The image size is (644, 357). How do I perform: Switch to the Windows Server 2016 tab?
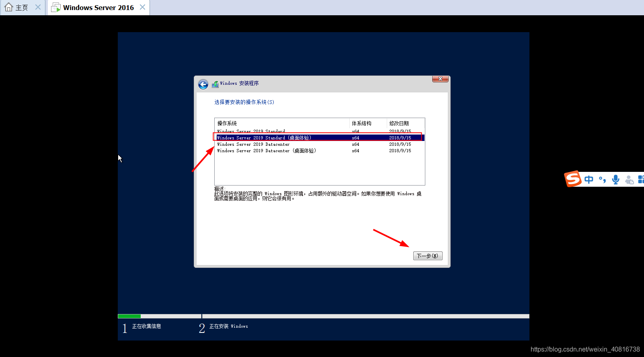[98, 8]
